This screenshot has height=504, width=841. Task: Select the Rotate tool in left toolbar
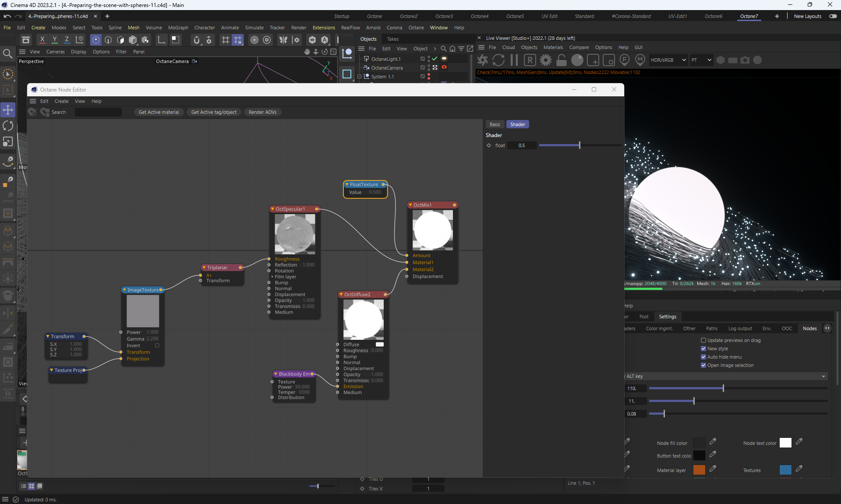coord(8,126)
